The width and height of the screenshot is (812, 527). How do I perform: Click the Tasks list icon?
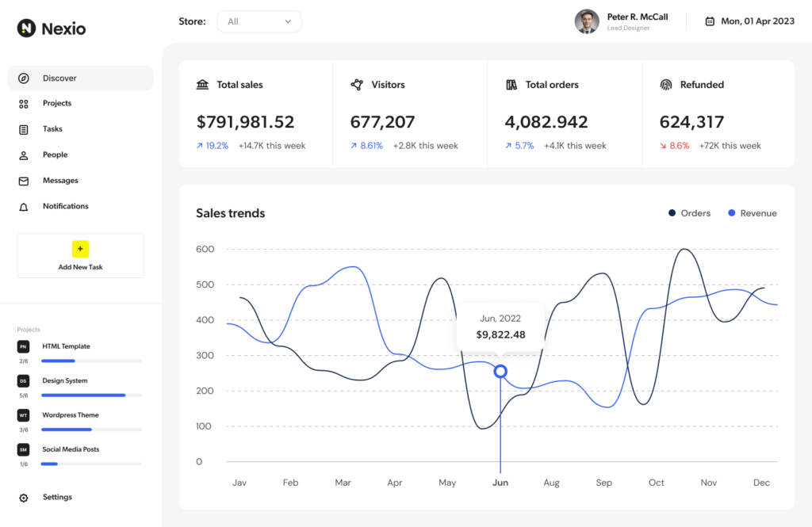pyautogui.click(x=24, y=129)
